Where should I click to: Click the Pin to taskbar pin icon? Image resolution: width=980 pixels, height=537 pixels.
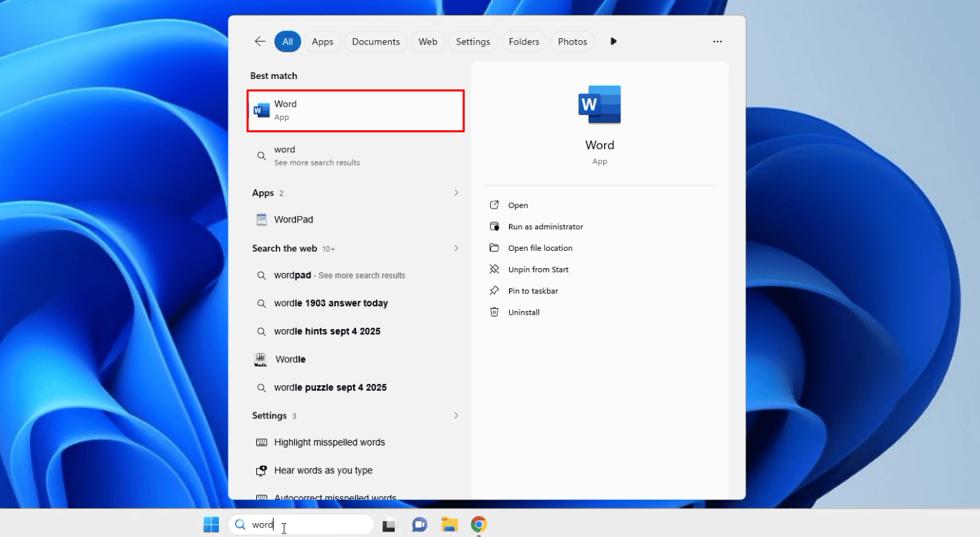click(495, 291)
